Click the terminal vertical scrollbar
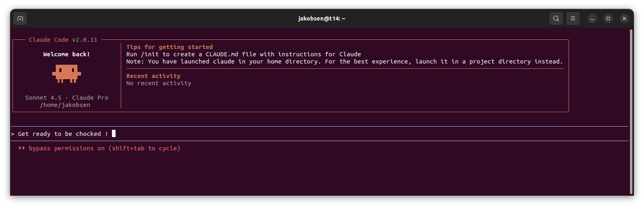 (631, 112)
